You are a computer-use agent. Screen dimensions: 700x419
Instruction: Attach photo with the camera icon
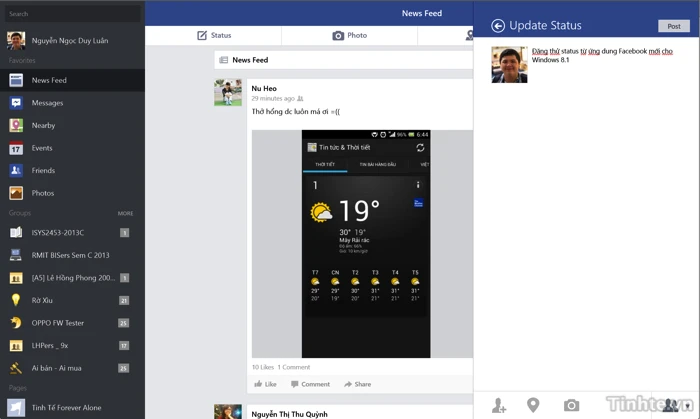coord(571,405)
